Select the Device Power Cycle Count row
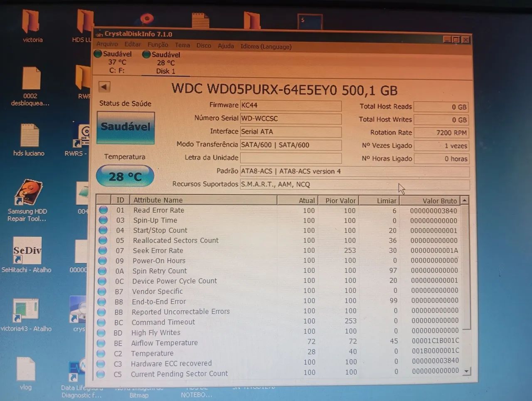This screenshot has height=401, width=532. (279, 281)
